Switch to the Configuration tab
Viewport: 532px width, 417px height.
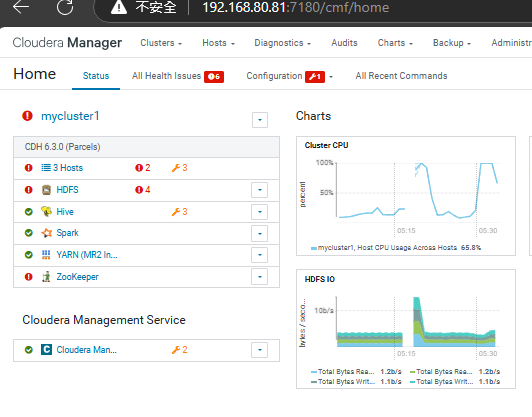point(274,76)
